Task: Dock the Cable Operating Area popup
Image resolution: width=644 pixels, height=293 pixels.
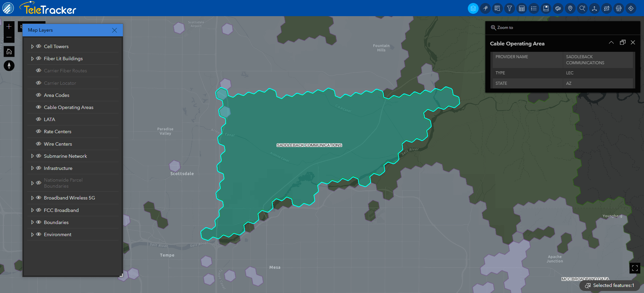Action: tap(623, 42)
